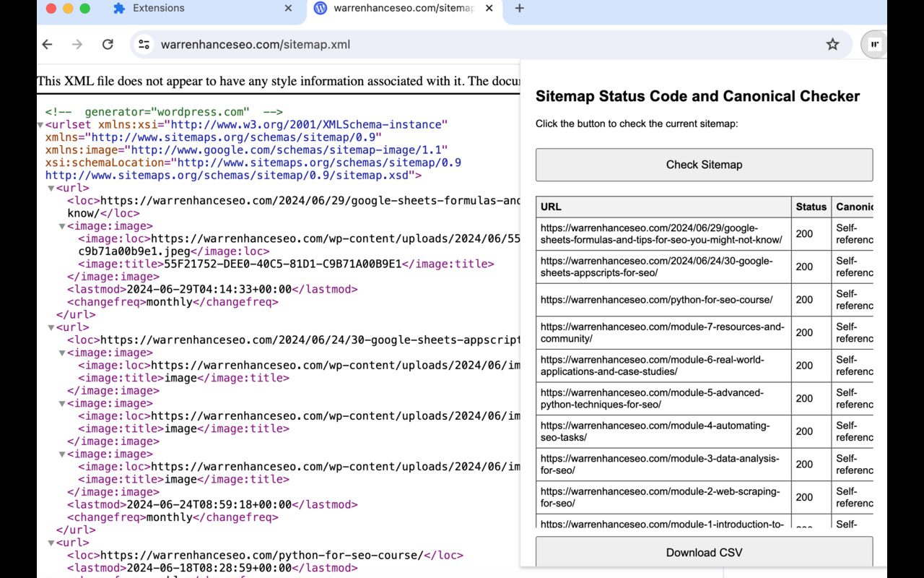
Task: Click the Download CSV button
Action: coord(704,553)
